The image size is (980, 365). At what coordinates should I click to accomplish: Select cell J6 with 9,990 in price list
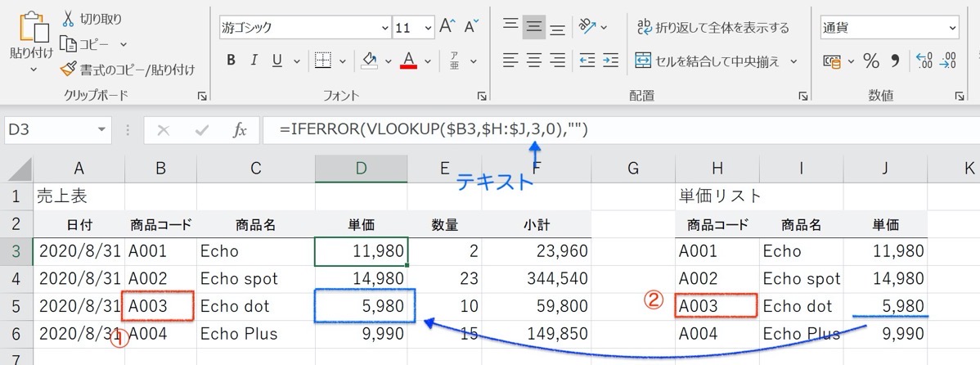click(885, 334)
